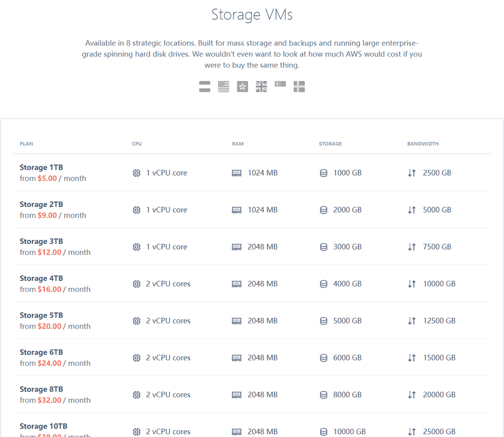Click the bandwidth arrows icon beside 7500 GB
The image size is (504, 437).
point(412,247)
